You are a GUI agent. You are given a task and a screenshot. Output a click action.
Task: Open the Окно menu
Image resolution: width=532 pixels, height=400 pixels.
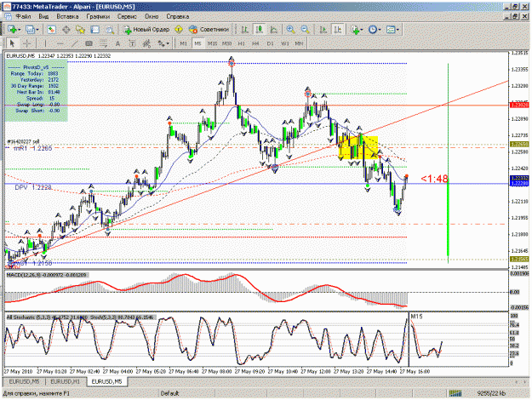(x=152, y=16)
